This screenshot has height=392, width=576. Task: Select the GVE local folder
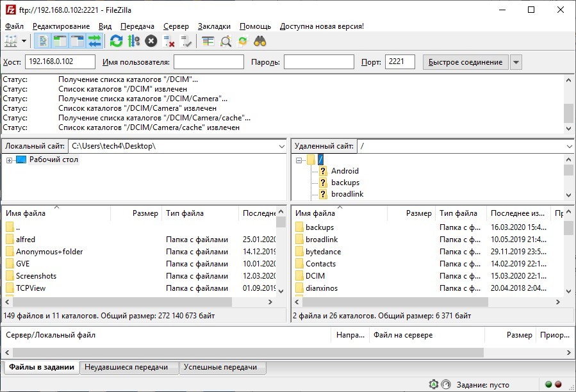(x=22, y=264)
